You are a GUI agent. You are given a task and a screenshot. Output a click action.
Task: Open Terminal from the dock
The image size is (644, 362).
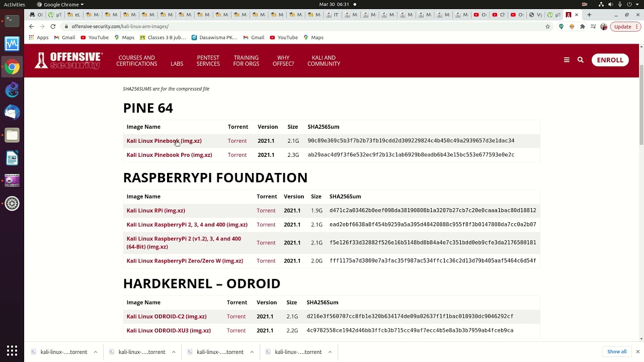tap(12, 21)
